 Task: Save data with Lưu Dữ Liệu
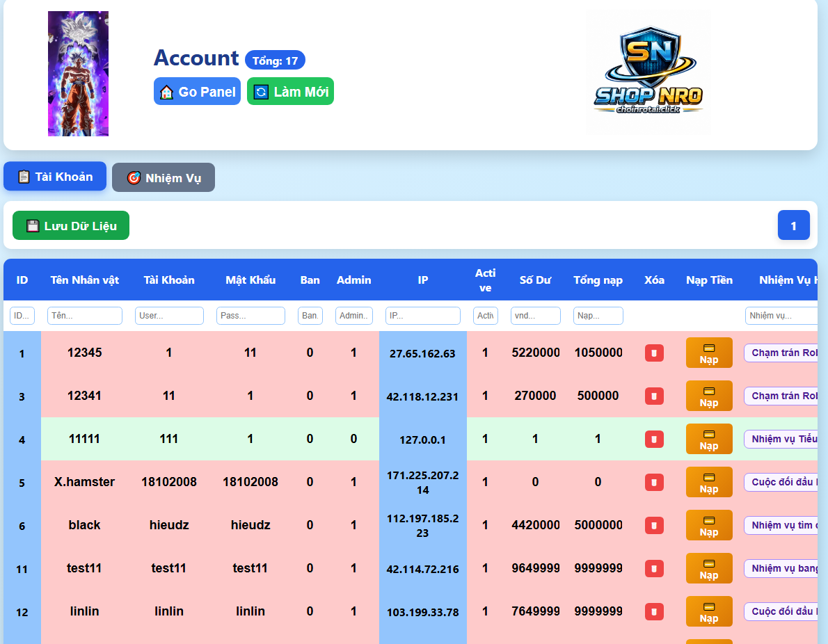[x=71, y=225]
